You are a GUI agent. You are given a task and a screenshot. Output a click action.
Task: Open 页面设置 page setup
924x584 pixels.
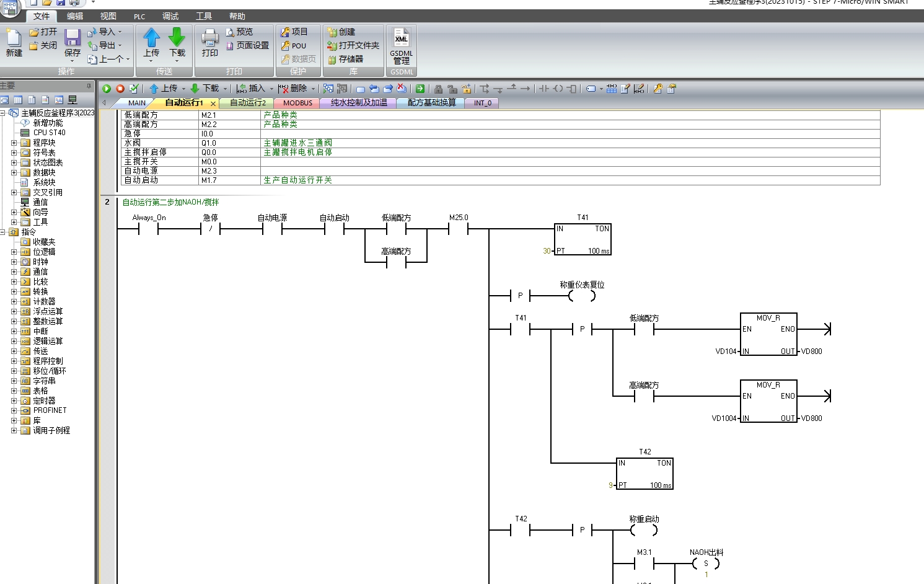click(247, 45)
